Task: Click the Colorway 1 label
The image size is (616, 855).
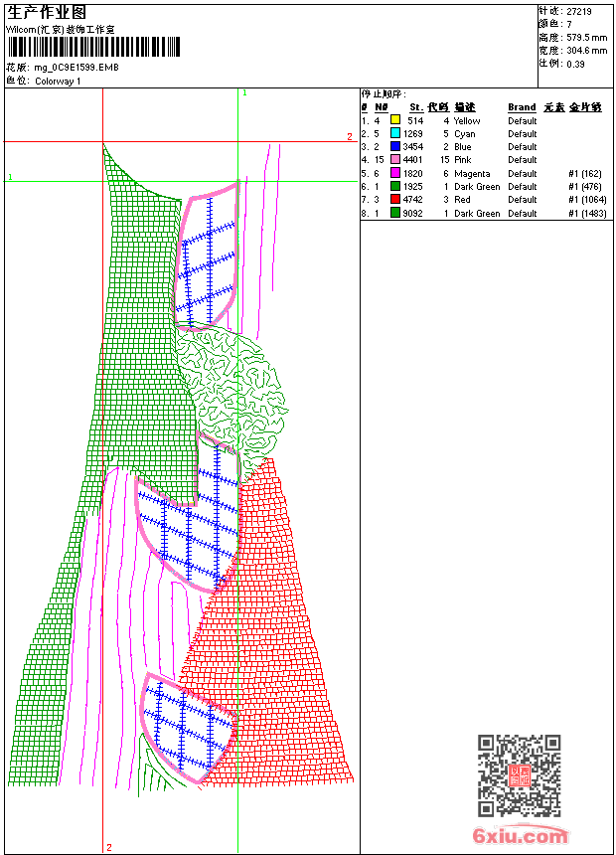Action: click(58, 82)
